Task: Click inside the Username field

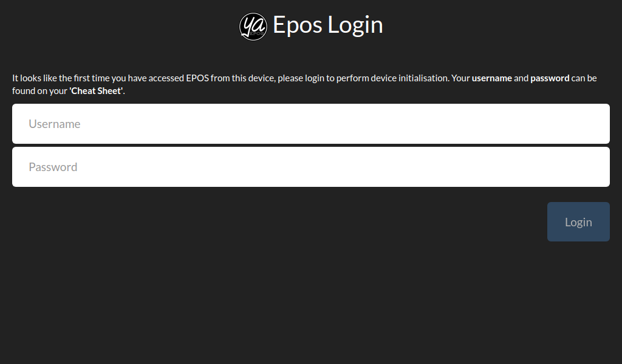Action: 311,124
